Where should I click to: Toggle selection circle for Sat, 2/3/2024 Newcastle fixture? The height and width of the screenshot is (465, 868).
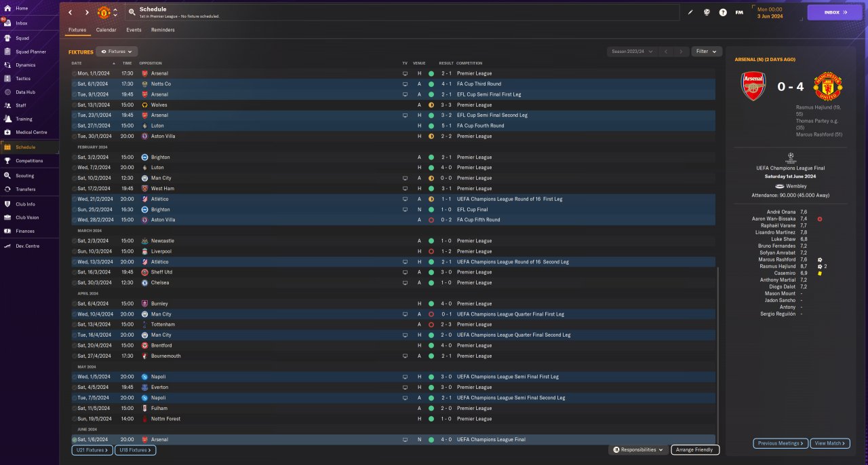pos(75,241)
